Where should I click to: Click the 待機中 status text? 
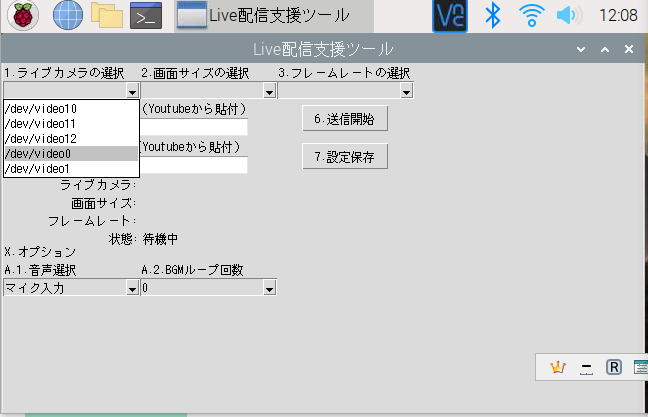click(x=160, y=239)
